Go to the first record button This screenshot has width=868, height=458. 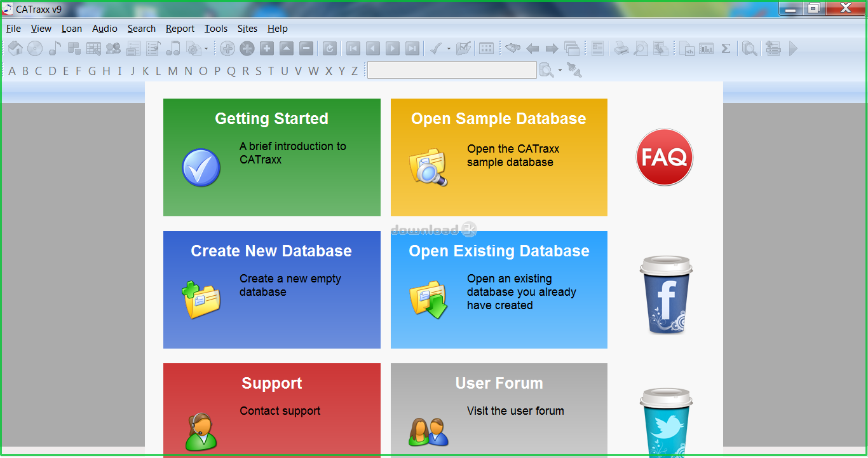pos(353,48)
